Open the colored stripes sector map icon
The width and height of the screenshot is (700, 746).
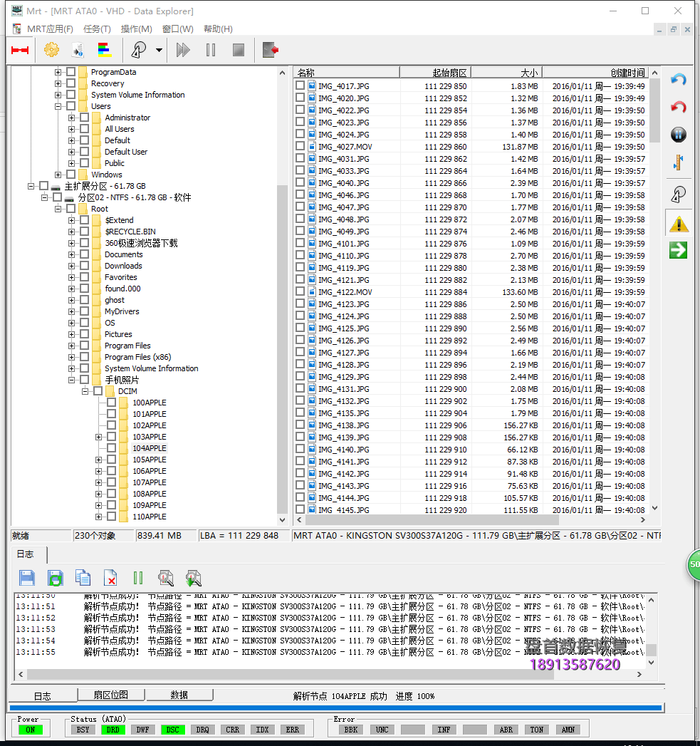pos(105,49)
